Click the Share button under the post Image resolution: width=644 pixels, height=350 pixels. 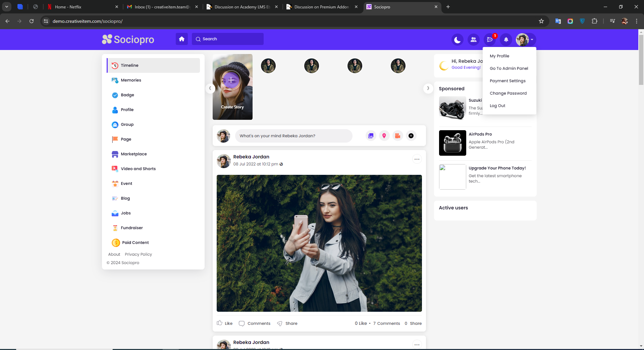(287, 323)
